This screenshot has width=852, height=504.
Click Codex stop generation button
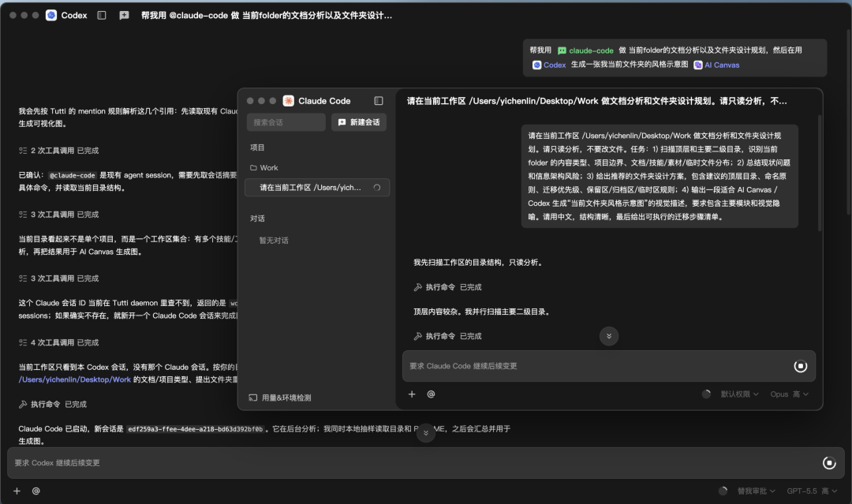829,463
